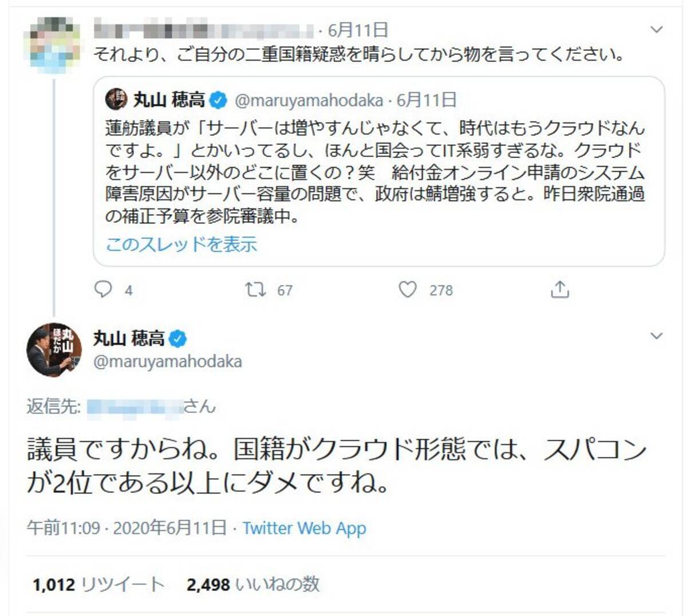Click the verified badge beside the main 丸山 穂高 name
The image size is (687, 616).
click(178, 338)
